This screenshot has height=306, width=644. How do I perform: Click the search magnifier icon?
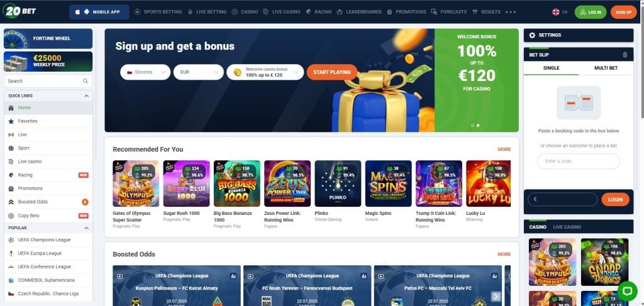point(86,81)
